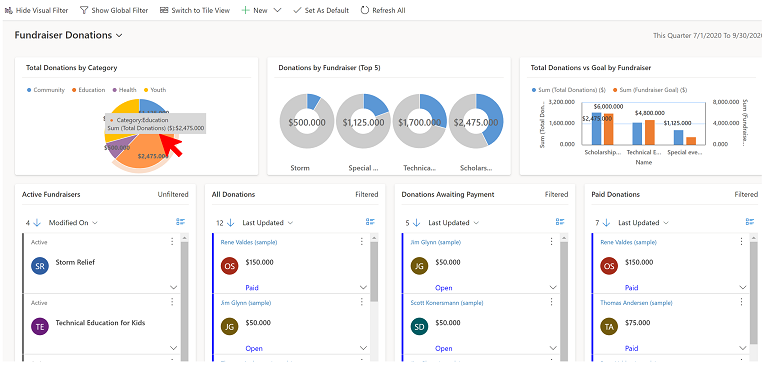Open the dropdown arrow next to New
Viewport: 781px width, 371px height.
click(278, 10)
